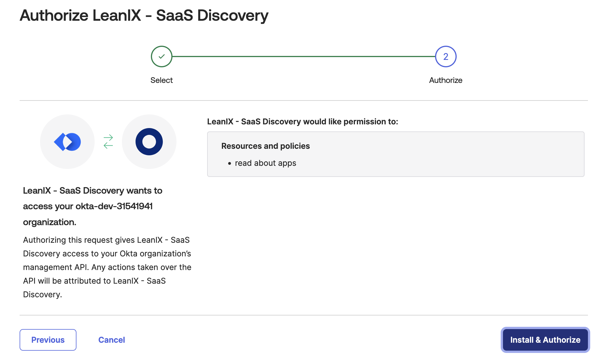Click the 'would like permission to' heading
This screenshot has height=364, width=603.
tap(303, 122)
